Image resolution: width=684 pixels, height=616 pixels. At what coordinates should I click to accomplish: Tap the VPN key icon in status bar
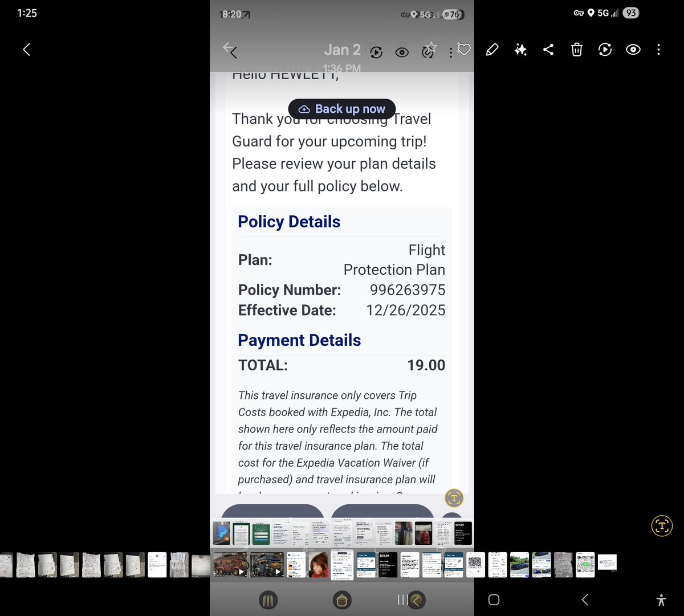click(x=579, y=13)
